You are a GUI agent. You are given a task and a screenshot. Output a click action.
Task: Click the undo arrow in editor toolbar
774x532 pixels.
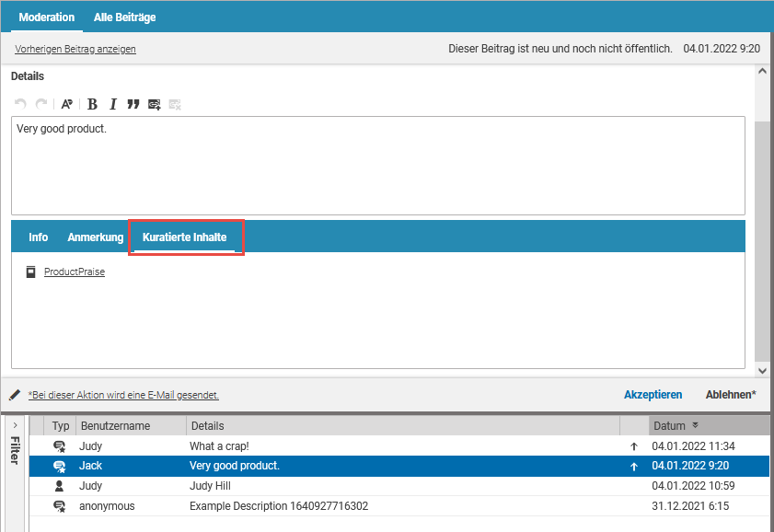click(x=20, y=104)
